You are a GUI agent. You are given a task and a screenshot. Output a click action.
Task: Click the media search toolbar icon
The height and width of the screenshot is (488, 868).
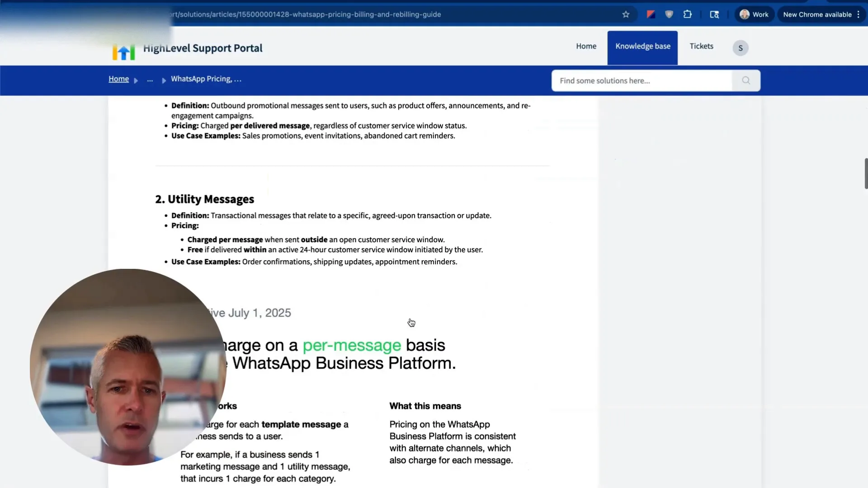[x=714, y=14]
